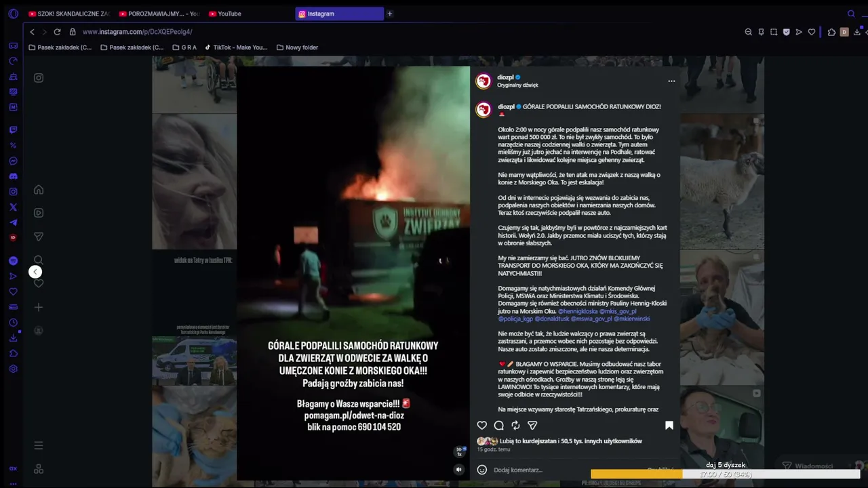
Task: Select the Instagram browser tab
Action: 339,14
